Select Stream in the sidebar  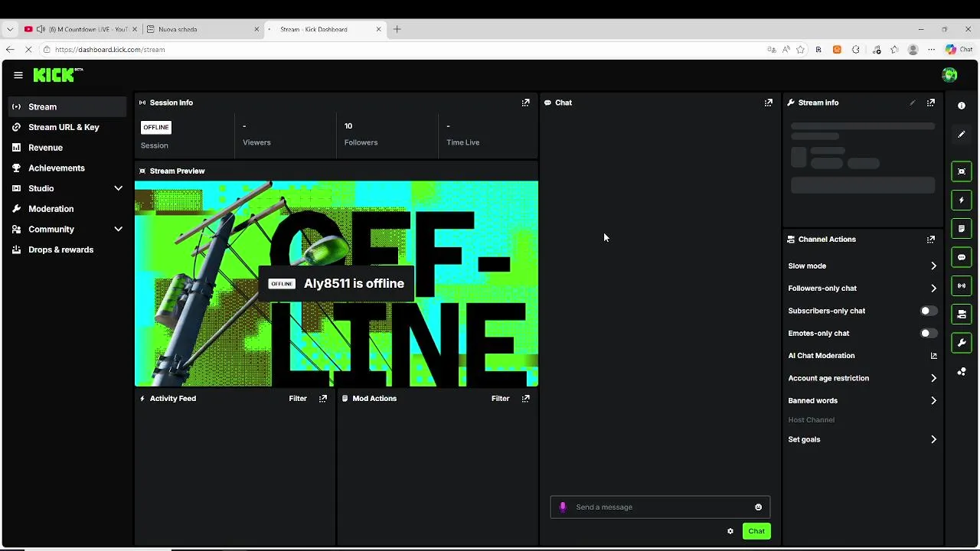point(67,107)
